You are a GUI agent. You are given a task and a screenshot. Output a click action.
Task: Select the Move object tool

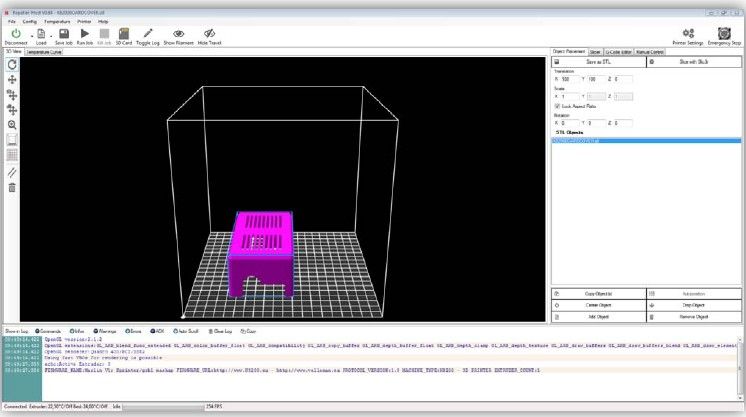point(12,95)
